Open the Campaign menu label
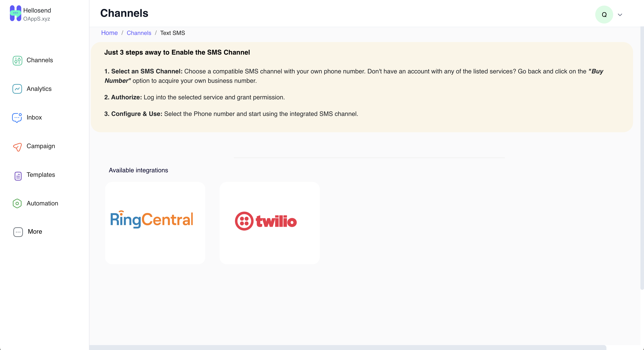644x350 pixels. pyautogui.click(x=41, y=146)
